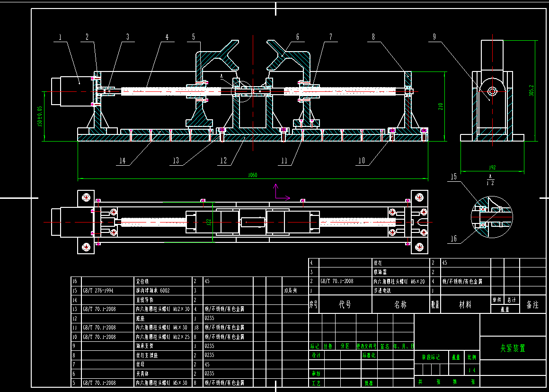The image size is (549, 392).
Task: Select the 1:4 scale value cell
Action: [x=472, y=370]
